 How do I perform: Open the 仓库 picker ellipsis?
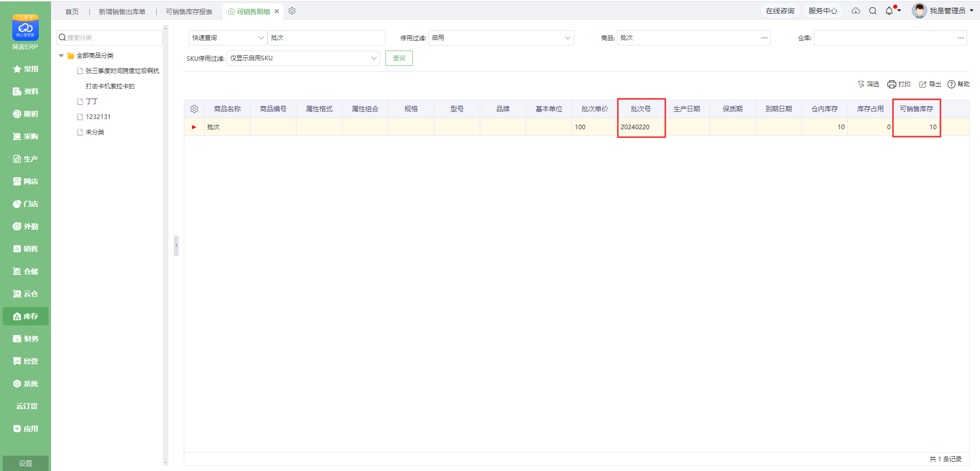point(961,38)
